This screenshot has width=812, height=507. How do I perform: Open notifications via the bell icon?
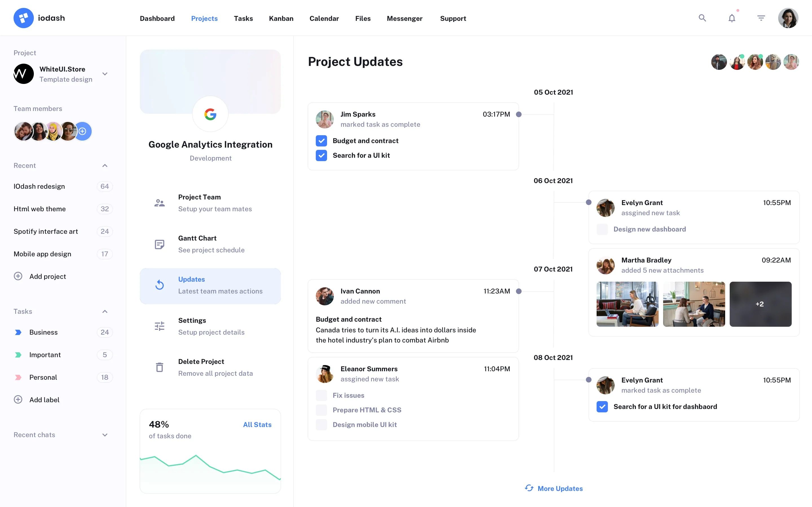(731, 18)
